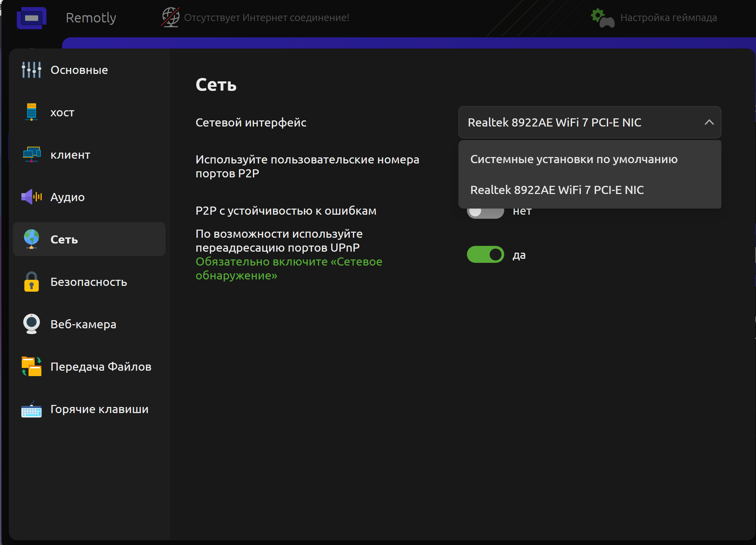
Task: Click the Основные sliders icon
Action: tap(31, 70)
